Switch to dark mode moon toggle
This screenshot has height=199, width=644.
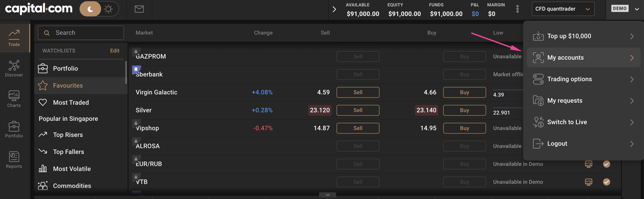coord(90,9)
